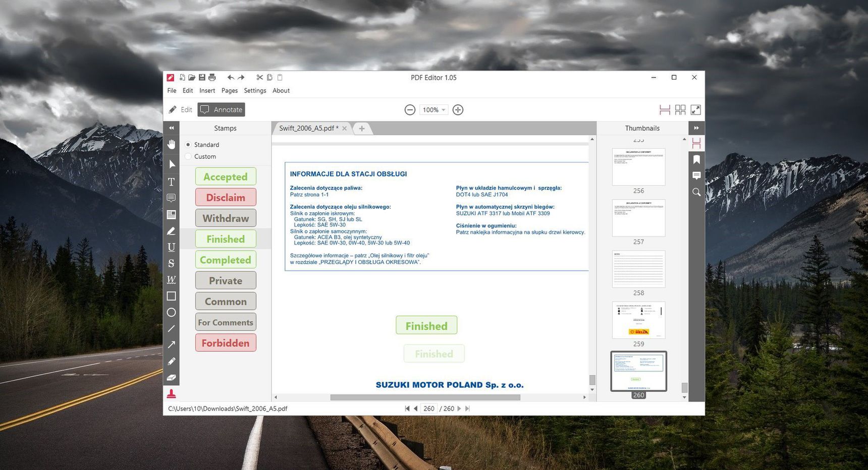Image resolution: width=868 pixels, height=470 pixels.
Task: Open the Edit menu
Action: 188,91
